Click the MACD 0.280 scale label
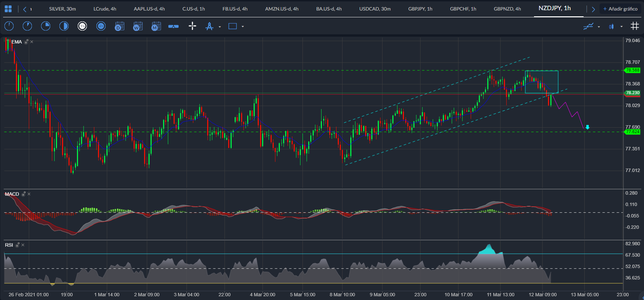644x300 pixels. coord(631,193)
